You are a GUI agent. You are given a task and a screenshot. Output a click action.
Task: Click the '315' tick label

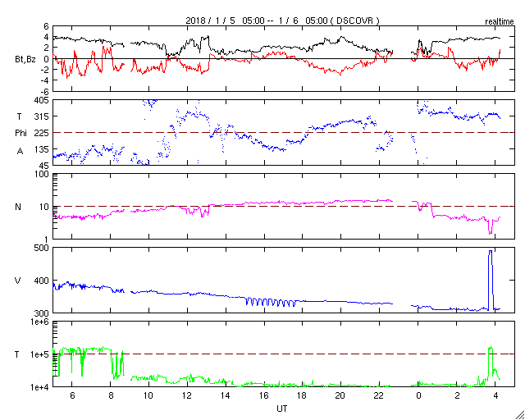(43, 116)
